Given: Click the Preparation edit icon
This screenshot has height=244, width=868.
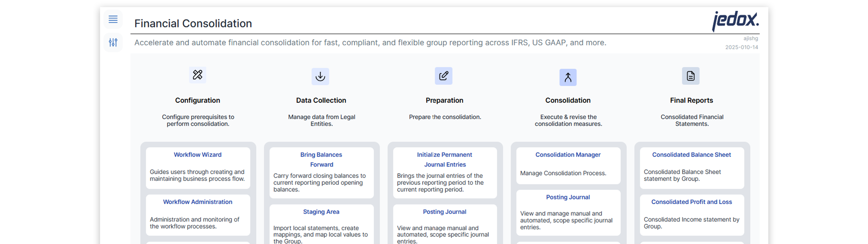Looking at the screenshot, I should (x=443, y=76).
